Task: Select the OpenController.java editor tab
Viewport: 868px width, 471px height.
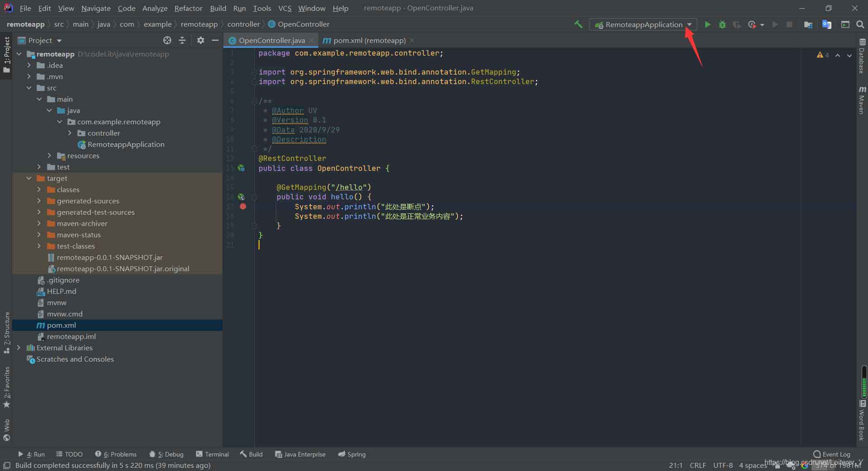Action: (271, 40)
